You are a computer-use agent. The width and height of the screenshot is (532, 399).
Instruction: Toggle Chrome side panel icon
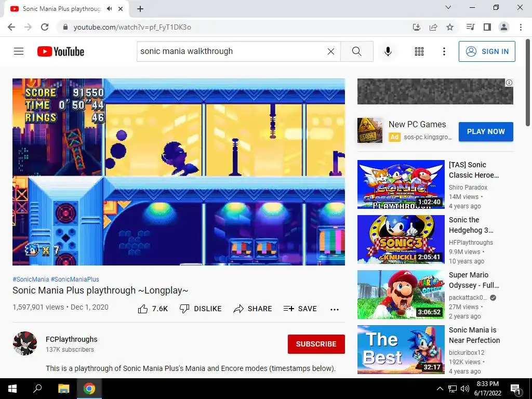(x=487, y=27)
